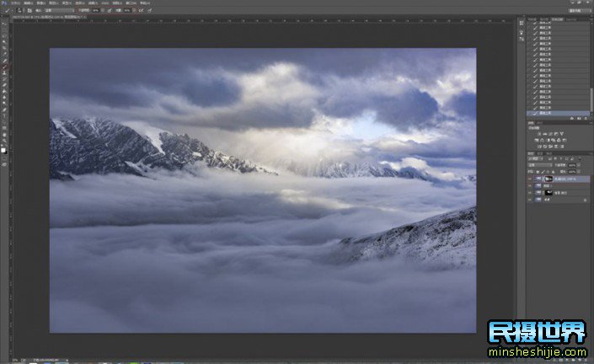
Task: Open layer Opacity dropdown arrow
Action: [579, 165]
